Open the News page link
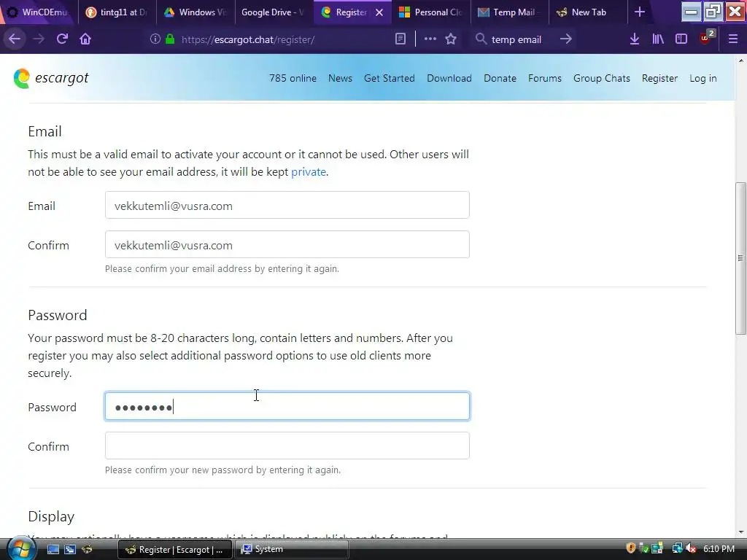This screenshot has height=560, width=747. (x=340, y=78)
